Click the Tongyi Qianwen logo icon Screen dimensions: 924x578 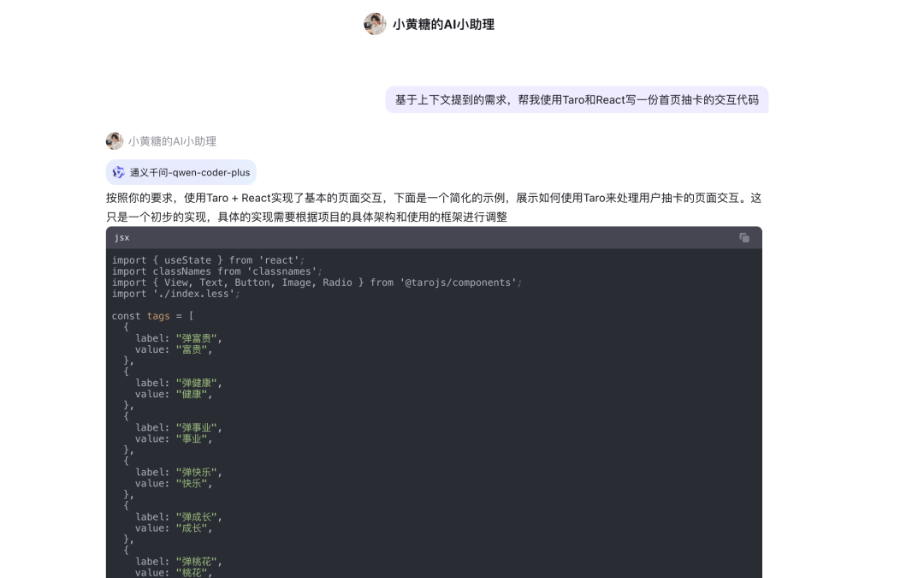(118, 172)
